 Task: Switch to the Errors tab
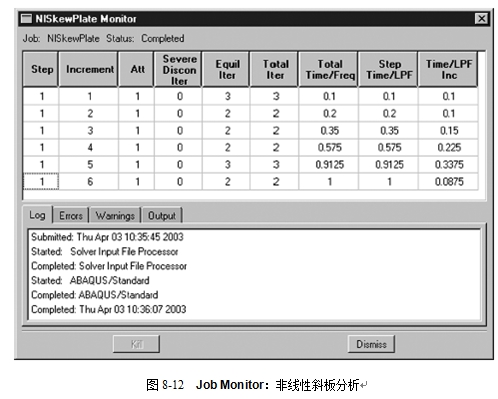coord(71,216)
